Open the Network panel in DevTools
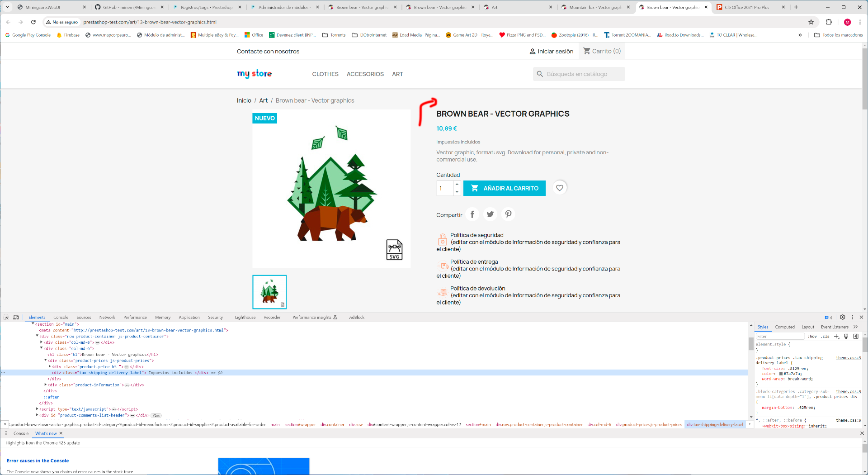The width and height of the screenshot is (868, 475). (107, 318)
